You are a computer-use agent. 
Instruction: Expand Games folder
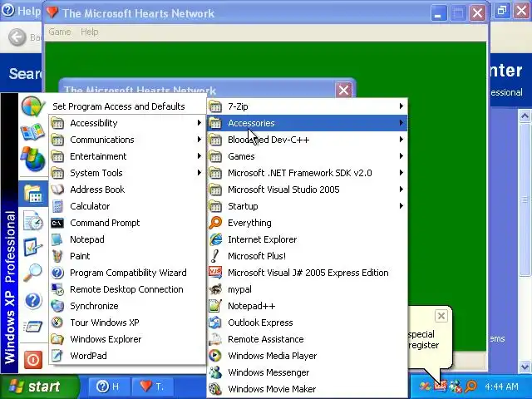point(307,156)
